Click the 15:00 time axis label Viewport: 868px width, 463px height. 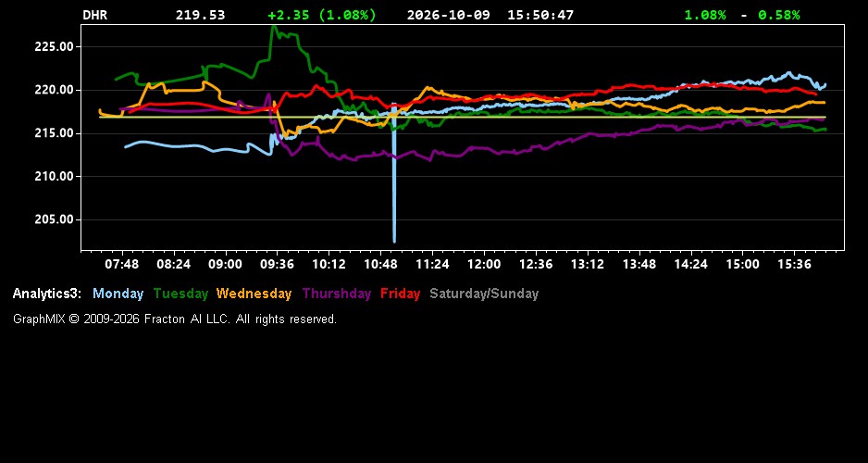point(743,265)
